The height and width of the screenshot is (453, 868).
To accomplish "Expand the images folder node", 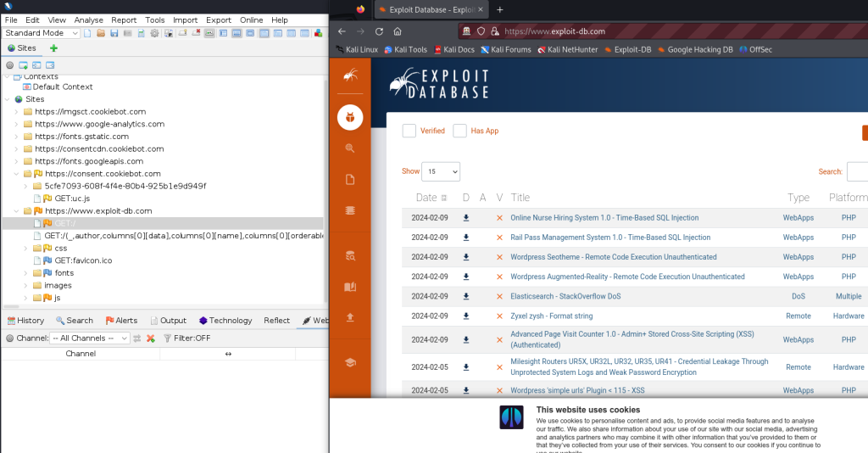I will [x=25, y=285].
